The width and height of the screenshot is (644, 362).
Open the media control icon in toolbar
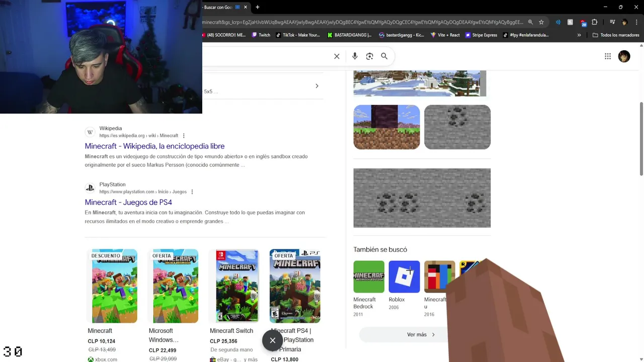point(612,22)
